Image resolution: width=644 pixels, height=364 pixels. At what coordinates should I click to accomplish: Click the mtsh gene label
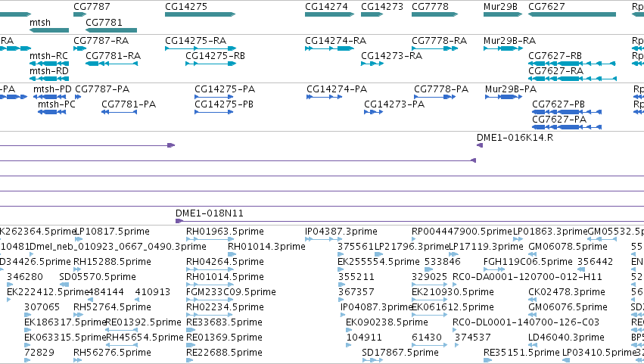(x=40, y=23)
